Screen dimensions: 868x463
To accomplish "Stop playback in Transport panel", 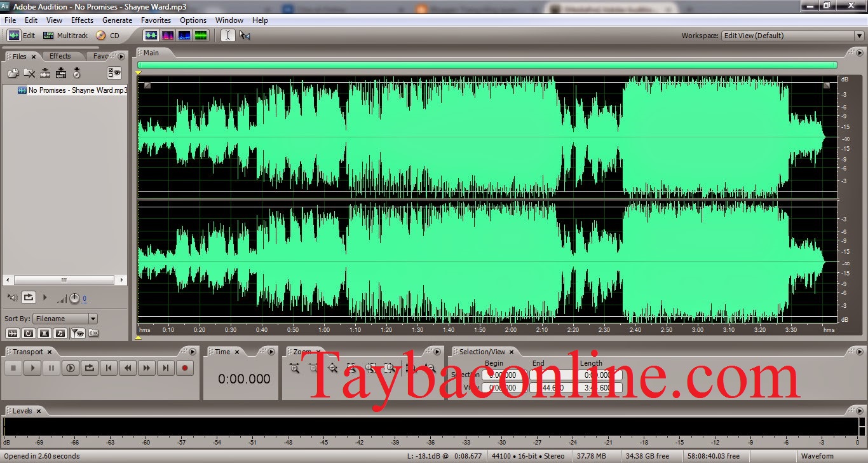I will (13, 368).
